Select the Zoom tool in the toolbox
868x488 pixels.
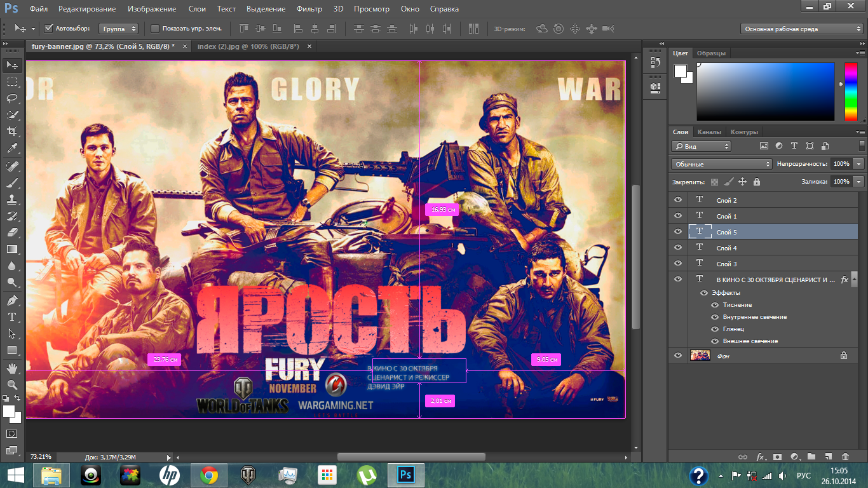[x=12, y=384]
